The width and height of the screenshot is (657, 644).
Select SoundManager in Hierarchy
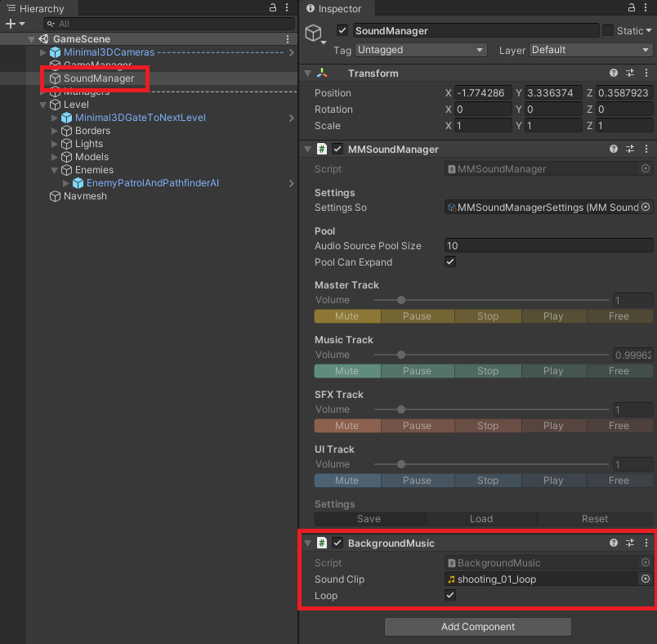click(98, 78)
